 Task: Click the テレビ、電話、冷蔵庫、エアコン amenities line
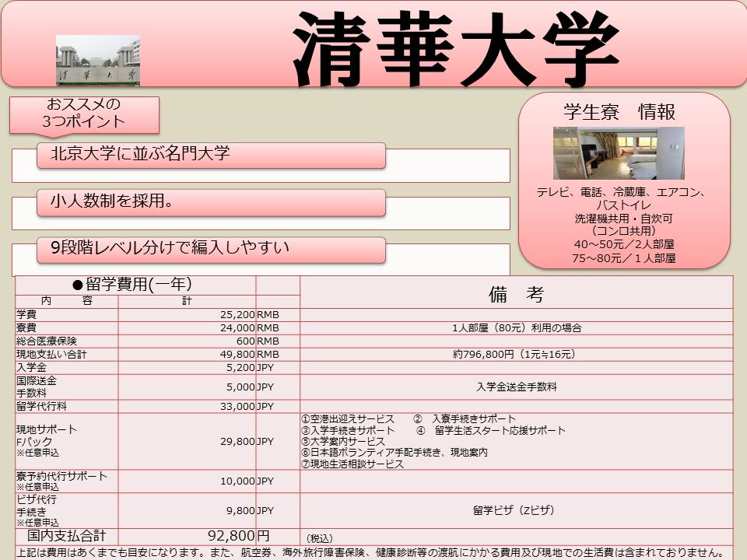(621, 192)
